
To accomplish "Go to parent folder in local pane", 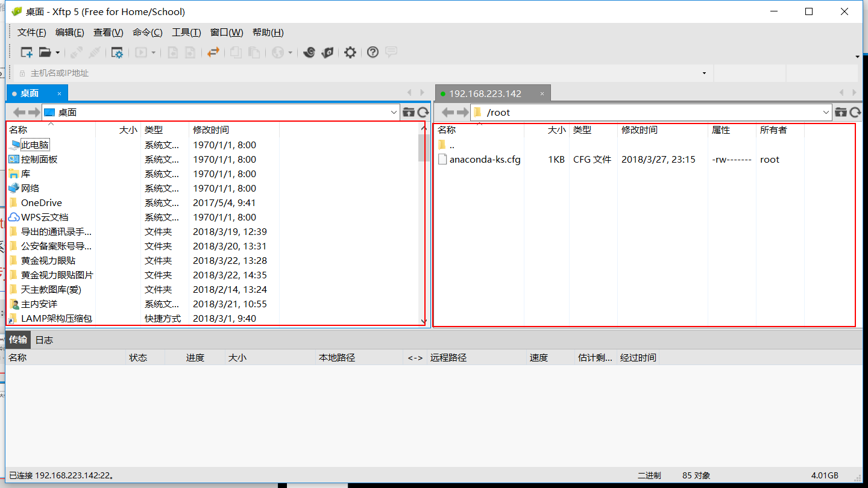I will click(x=409, y=112).
